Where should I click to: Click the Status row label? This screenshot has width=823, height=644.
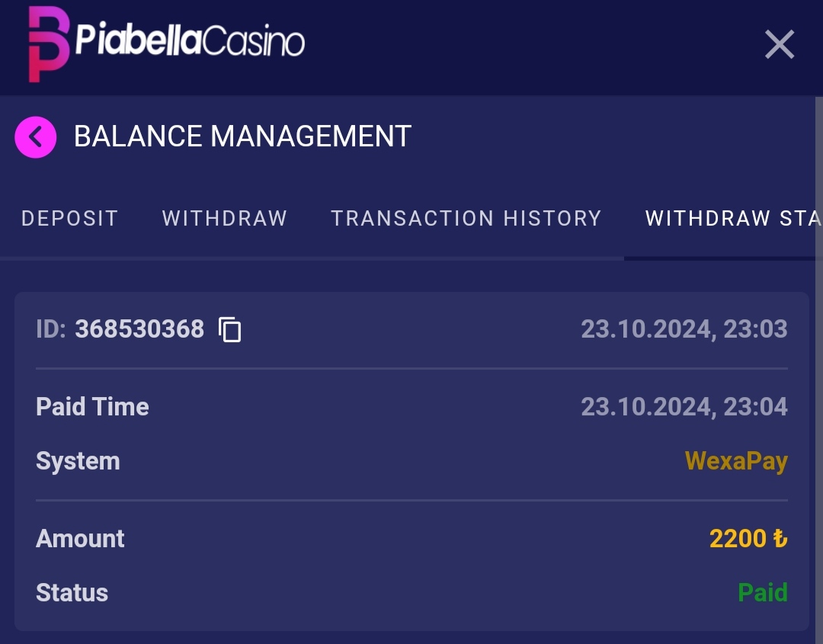(x=72, y=593)
